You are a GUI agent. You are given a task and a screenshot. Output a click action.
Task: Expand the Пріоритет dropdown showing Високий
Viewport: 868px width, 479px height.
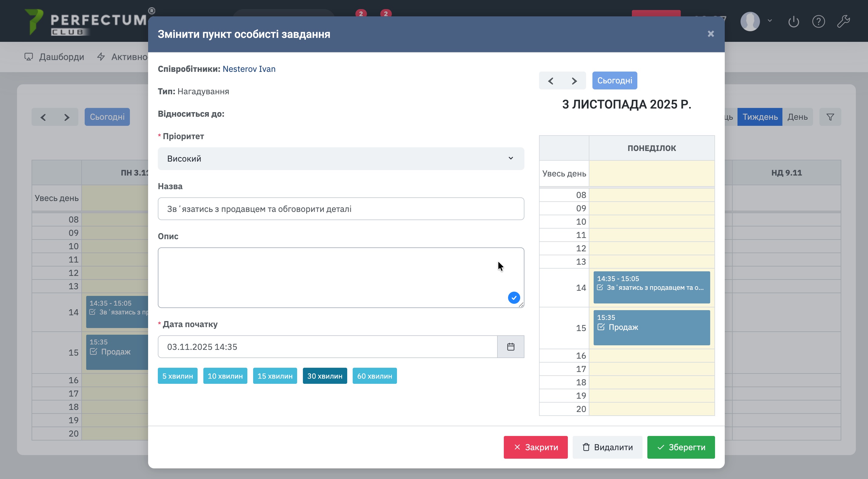tap(341, 159)
